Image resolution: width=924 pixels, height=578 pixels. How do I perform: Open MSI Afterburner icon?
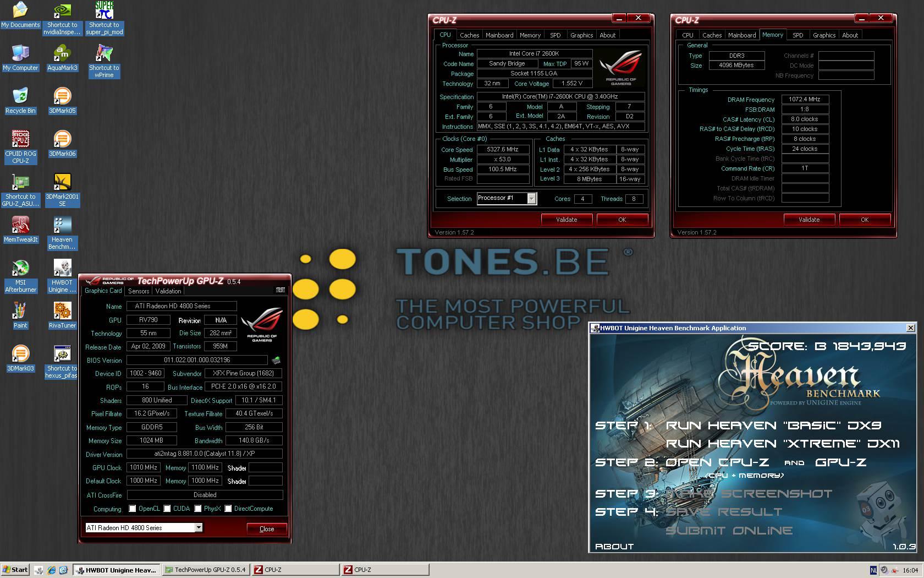[20, 276]
